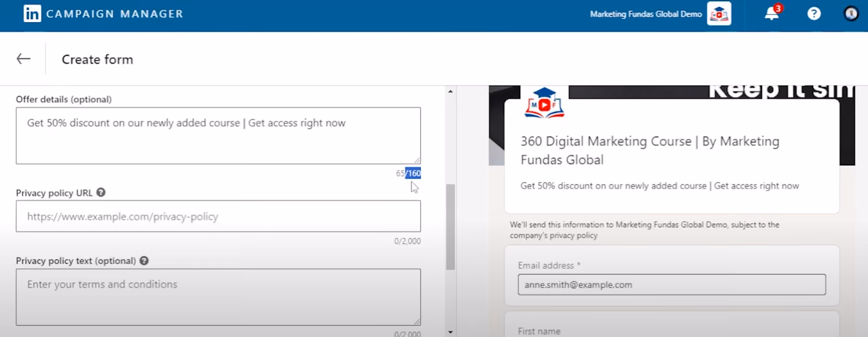Image resolution: width=868 pixels, height=337 pixels.
Task: Click the First name label in preview
Action: 539,331
